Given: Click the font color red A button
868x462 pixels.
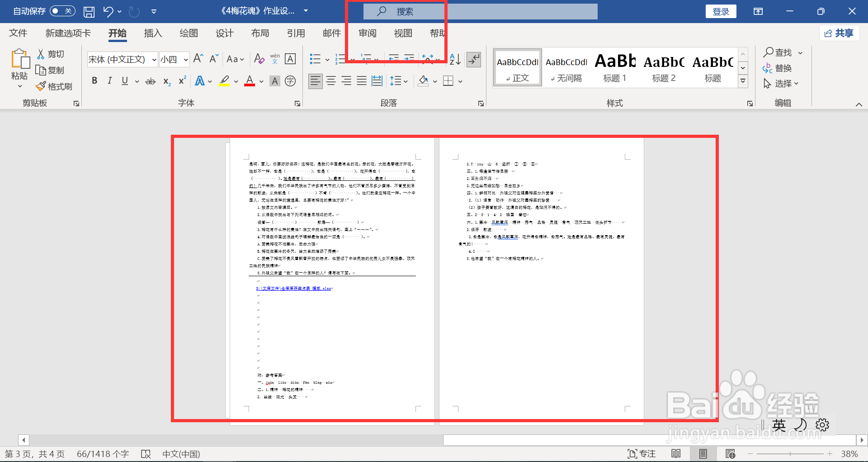Looking at the screenshot, I should (250, 81).
